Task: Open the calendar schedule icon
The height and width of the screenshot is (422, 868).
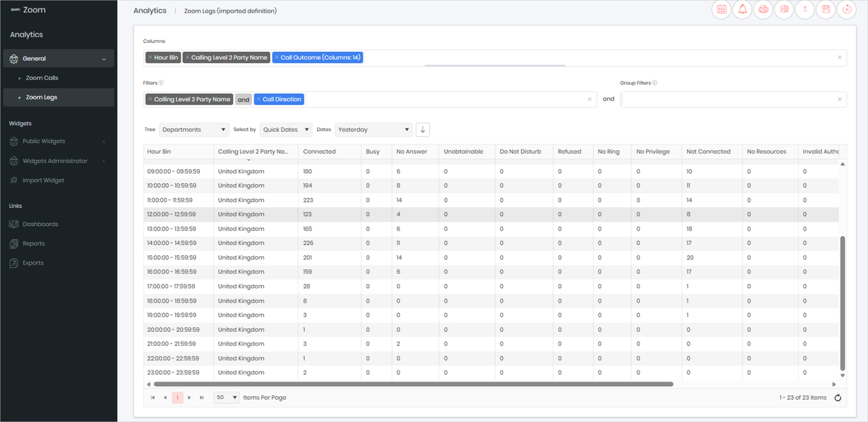Action: [x=722, y=10]
